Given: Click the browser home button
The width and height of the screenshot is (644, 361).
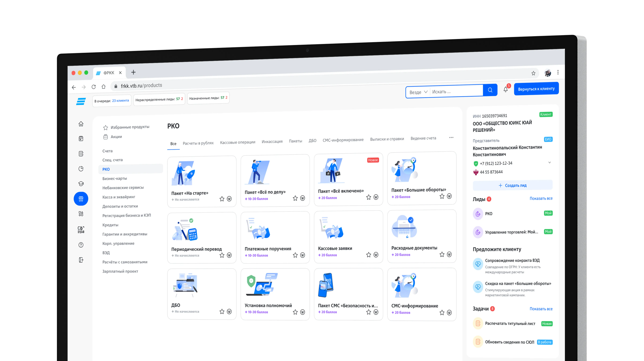Looking at the screenshot, I should 104,87.
